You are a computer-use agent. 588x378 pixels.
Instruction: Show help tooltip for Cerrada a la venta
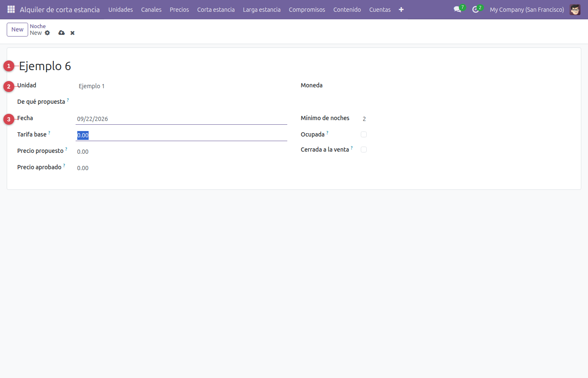(352, 148)
